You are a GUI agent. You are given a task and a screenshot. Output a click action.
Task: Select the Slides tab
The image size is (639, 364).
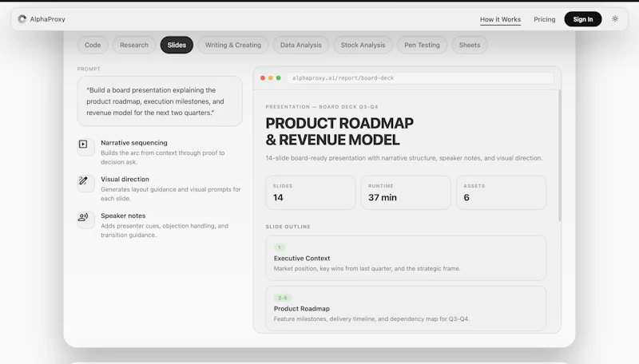coord(177,45)
